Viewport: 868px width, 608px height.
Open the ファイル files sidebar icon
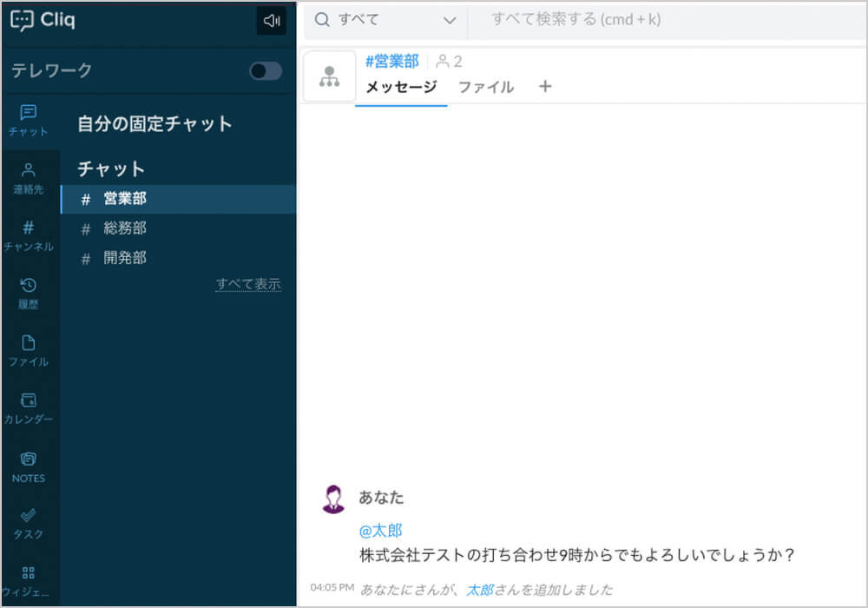[x=29, y=350]
